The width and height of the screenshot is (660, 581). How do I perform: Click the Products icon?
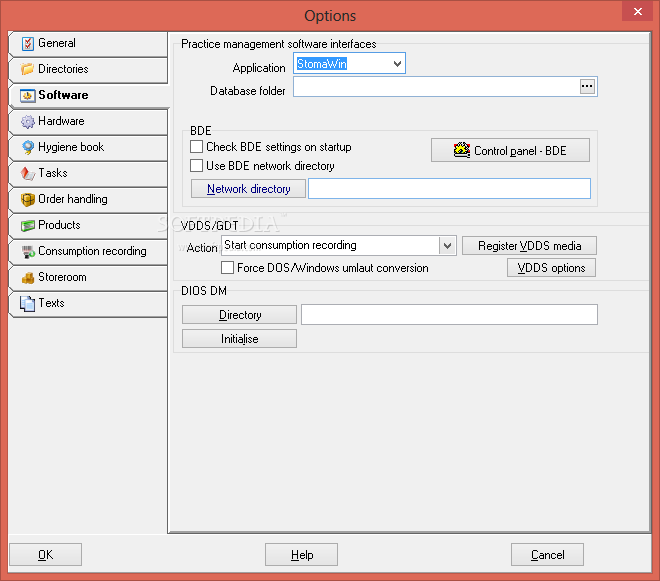tap(28, 226)
